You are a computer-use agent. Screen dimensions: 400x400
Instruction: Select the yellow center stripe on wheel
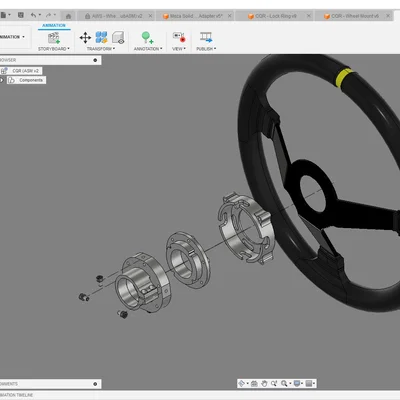(343, 77)
